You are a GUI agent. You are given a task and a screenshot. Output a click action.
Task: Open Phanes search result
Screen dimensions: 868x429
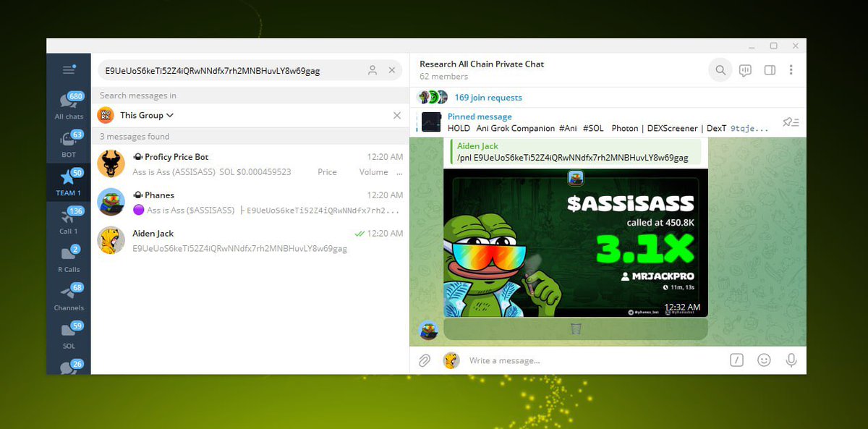(250, 202)
